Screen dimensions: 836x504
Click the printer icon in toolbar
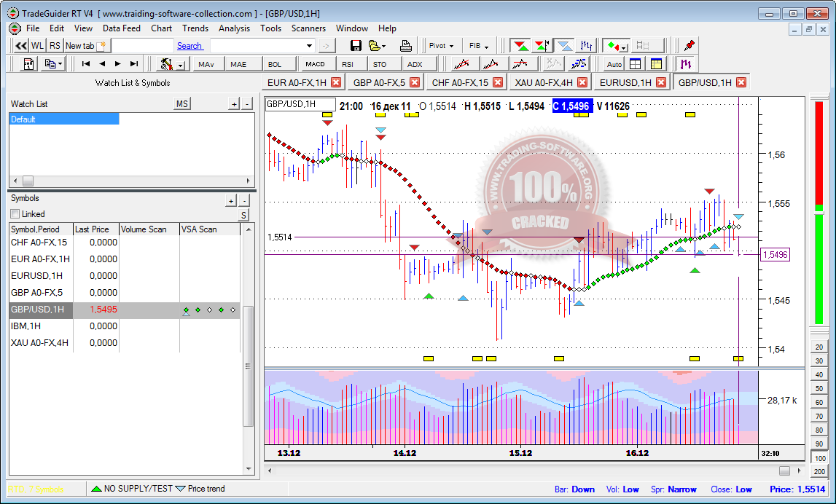click(406, 46)
